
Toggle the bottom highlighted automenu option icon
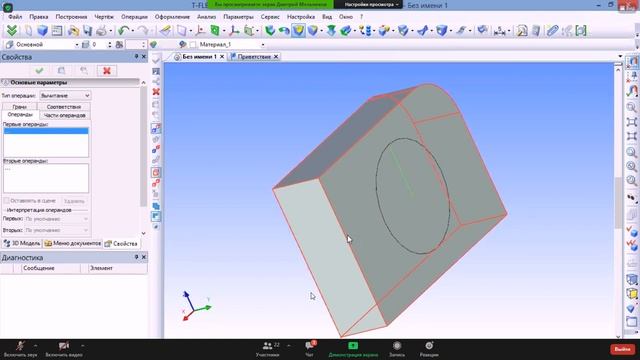(x=156, y=216)
